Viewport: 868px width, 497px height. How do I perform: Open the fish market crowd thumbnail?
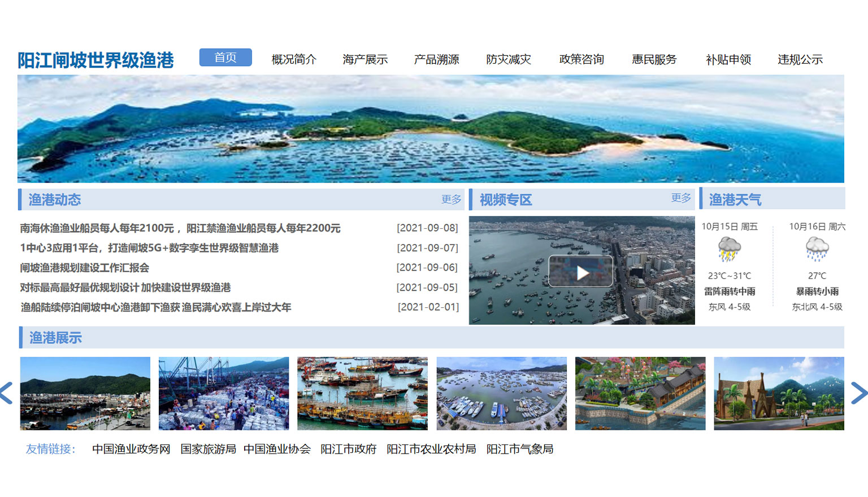[x=224, y=393]
